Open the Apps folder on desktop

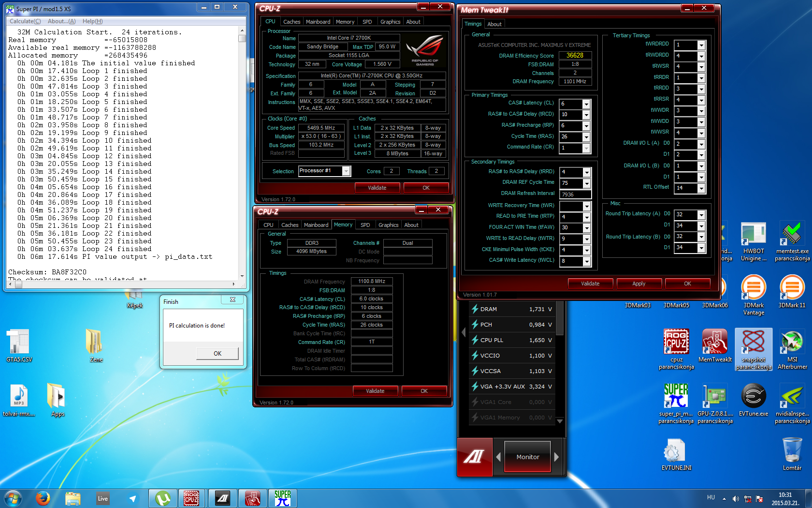point(58,400)
